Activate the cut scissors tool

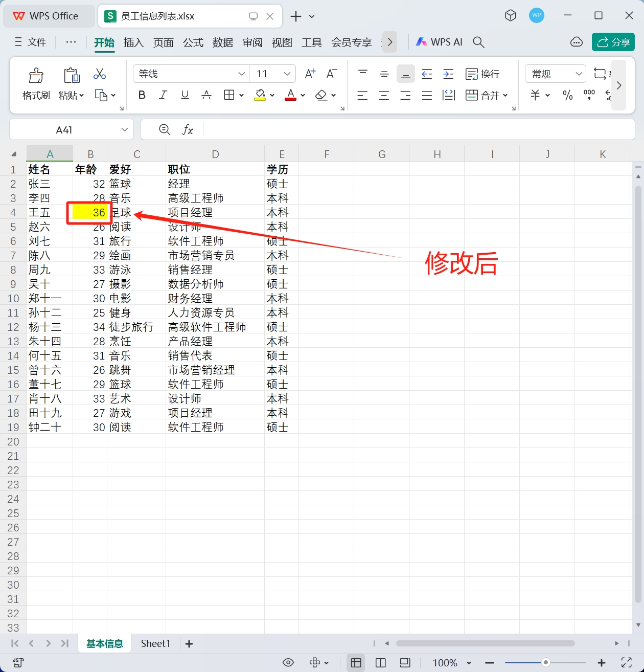100,74
